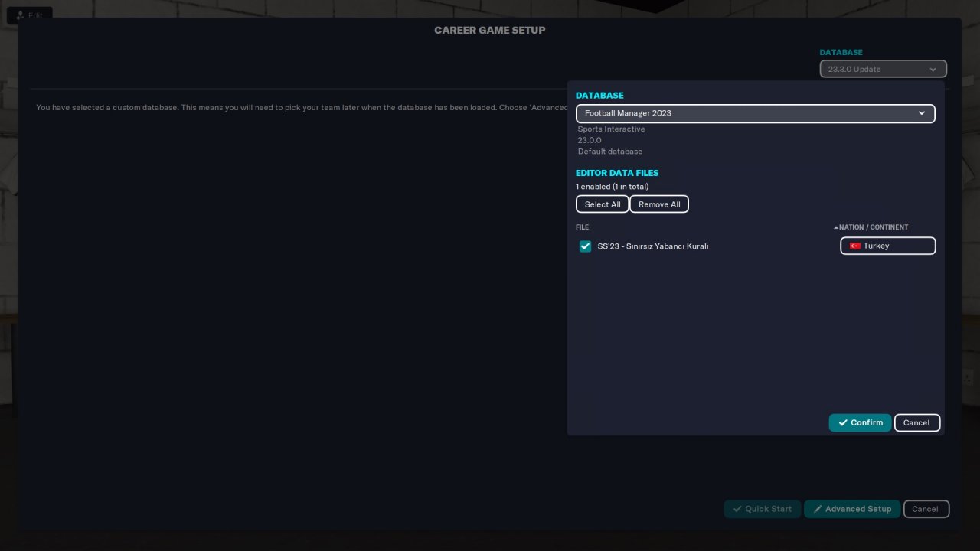980x551 pixels.
Task: Cancel the database selection dialog
Action: (x=916, y=422)
